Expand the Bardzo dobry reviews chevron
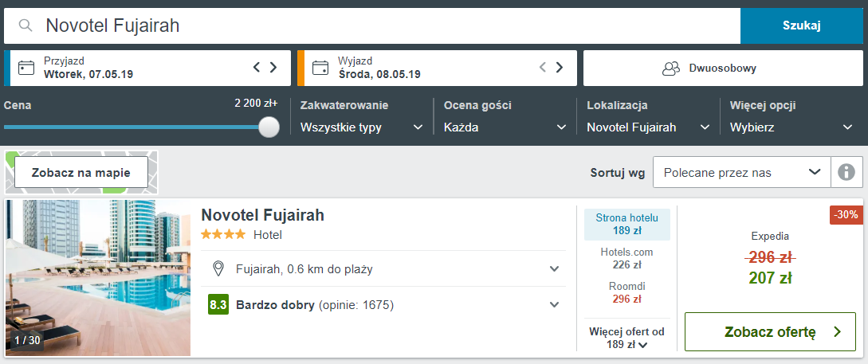The height and width of the screenshot is (364, 868). point(554,305)
